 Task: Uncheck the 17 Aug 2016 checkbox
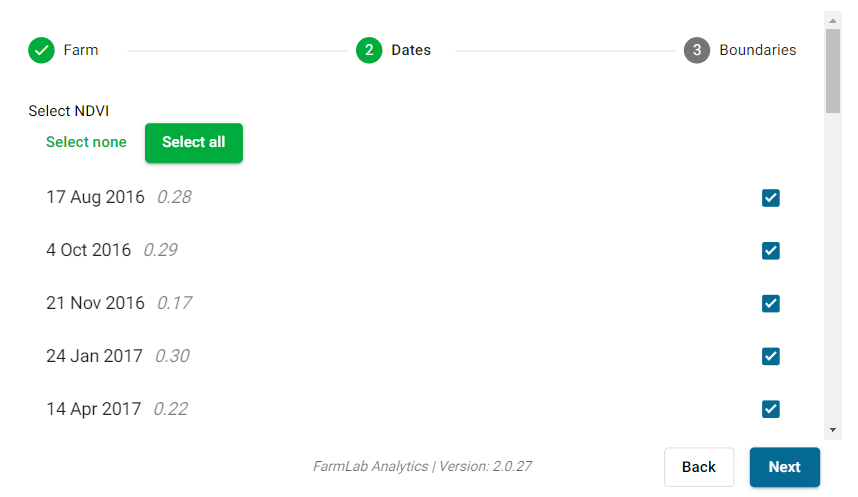click(771, 198)
